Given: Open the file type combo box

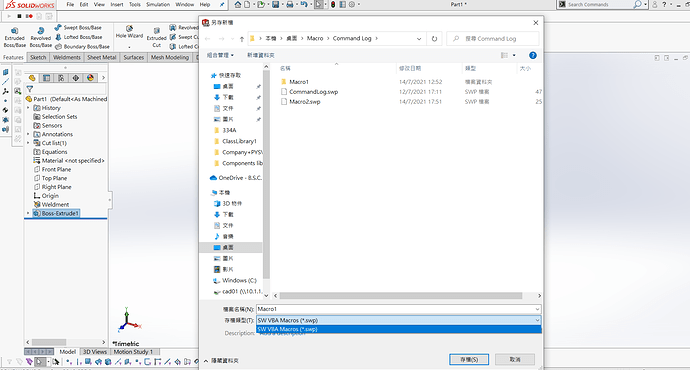Looking at the screenshot, I should coord(398,320).
